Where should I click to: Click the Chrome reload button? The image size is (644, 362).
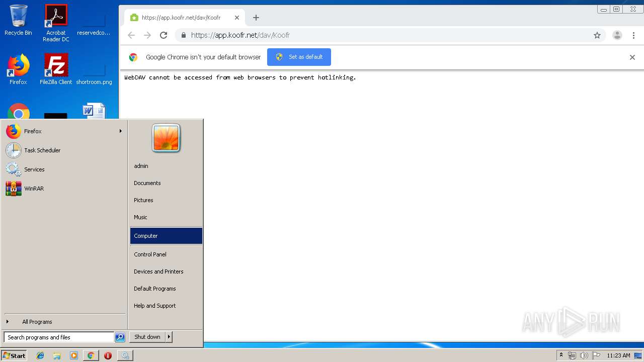tap(164, 35)
